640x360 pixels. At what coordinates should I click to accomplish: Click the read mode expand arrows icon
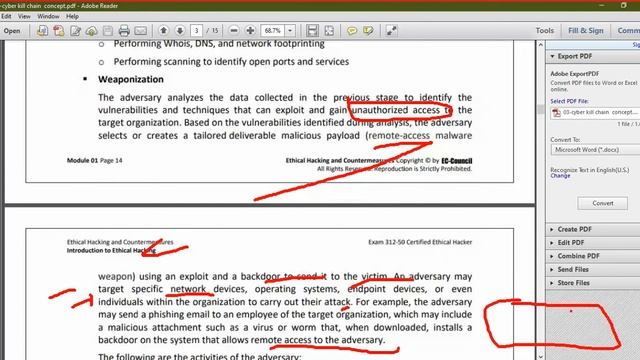pos(391,31)
